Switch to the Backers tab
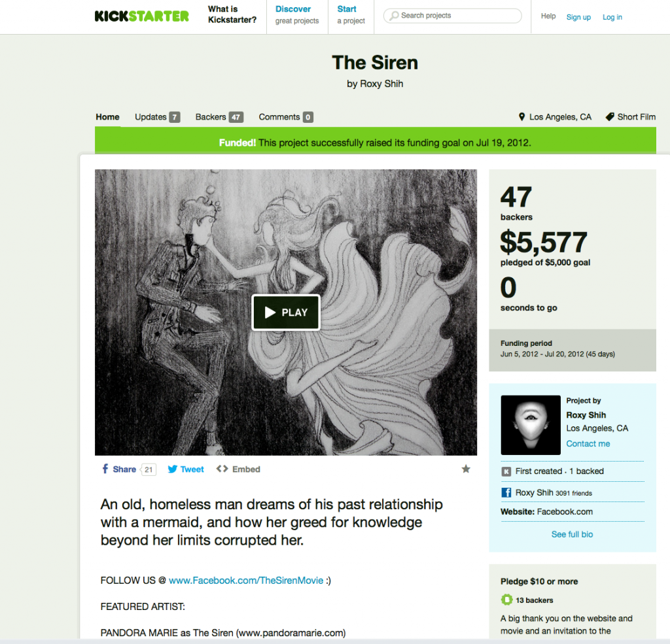Image resolution: width=670 pixels, height=644 pixels. (219, 117)
